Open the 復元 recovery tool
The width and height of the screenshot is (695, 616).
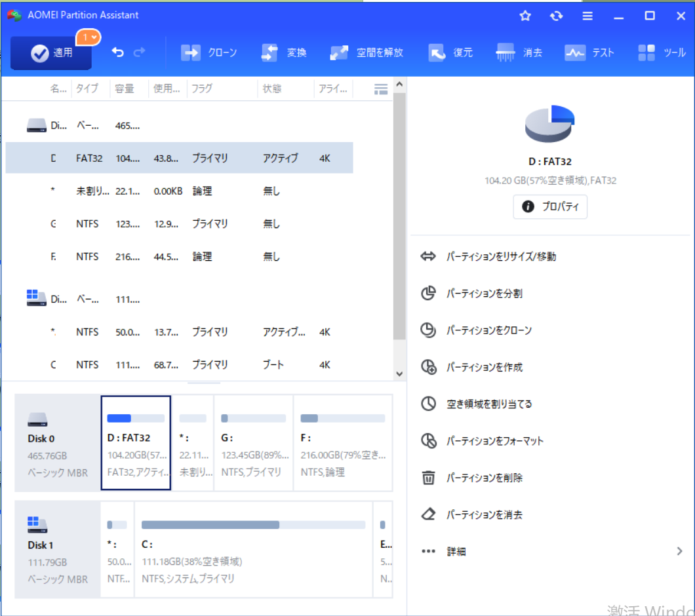point(450,52)
